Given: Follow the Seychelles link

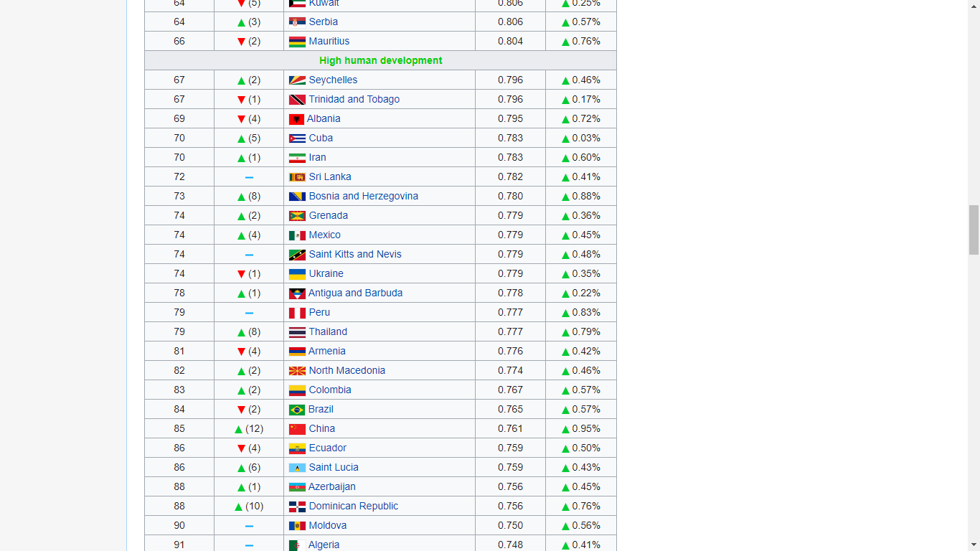Looking at the screenshot, I should (x=333, y=80).
